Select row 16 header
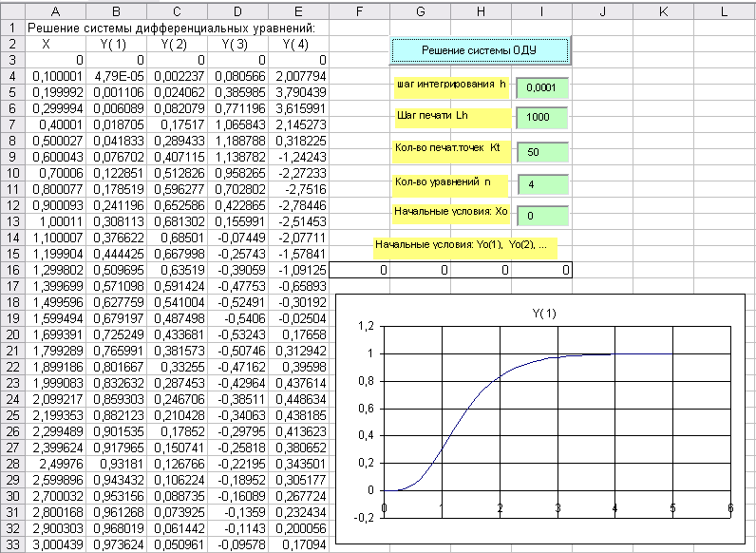The image size is (756, 553). [x=12, y=270]
